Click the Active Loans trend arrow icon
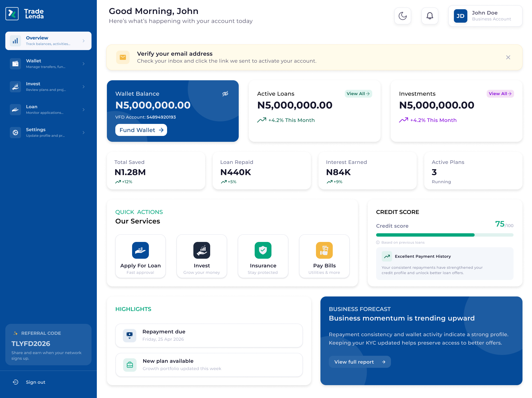 (262, 120)
